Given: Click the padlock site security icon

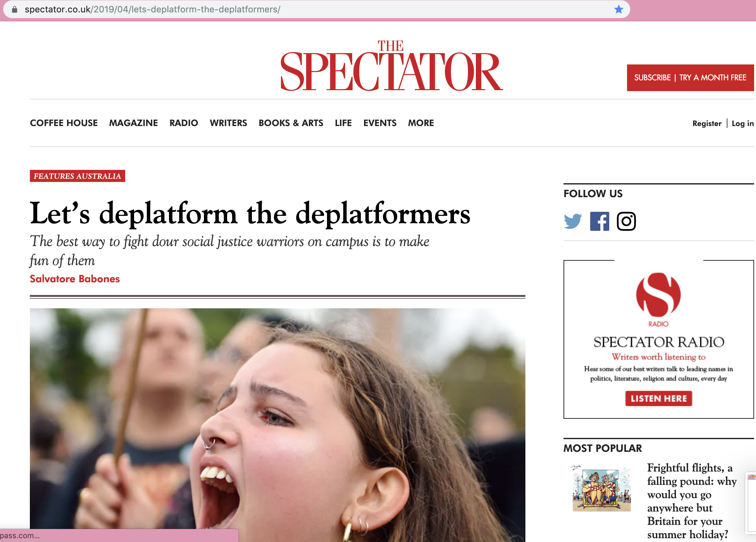Looking at the screenshot, I should [14, 9].
